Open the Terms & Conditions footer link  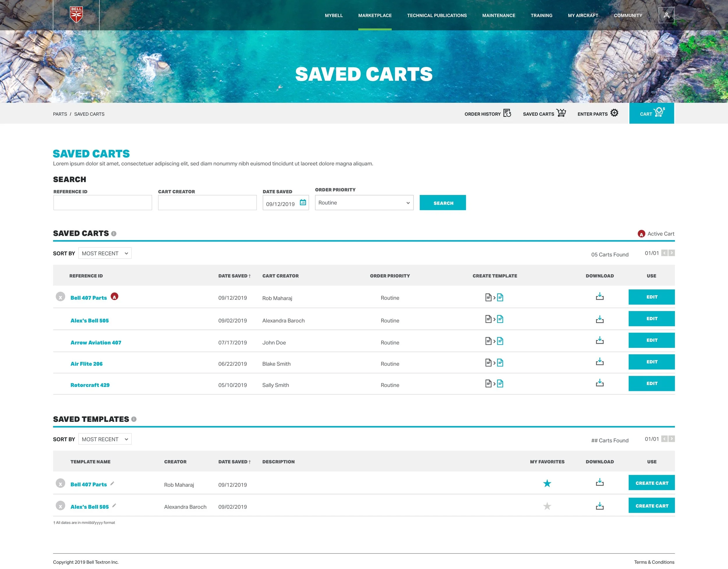pyautogui.click(x=654, y=562)
